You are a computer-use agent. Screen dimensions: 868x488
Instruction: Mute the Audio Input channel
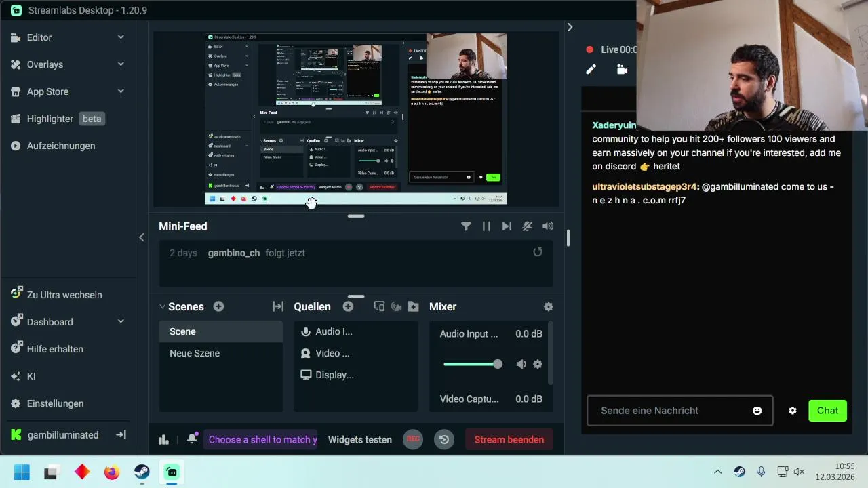(521, 364)
